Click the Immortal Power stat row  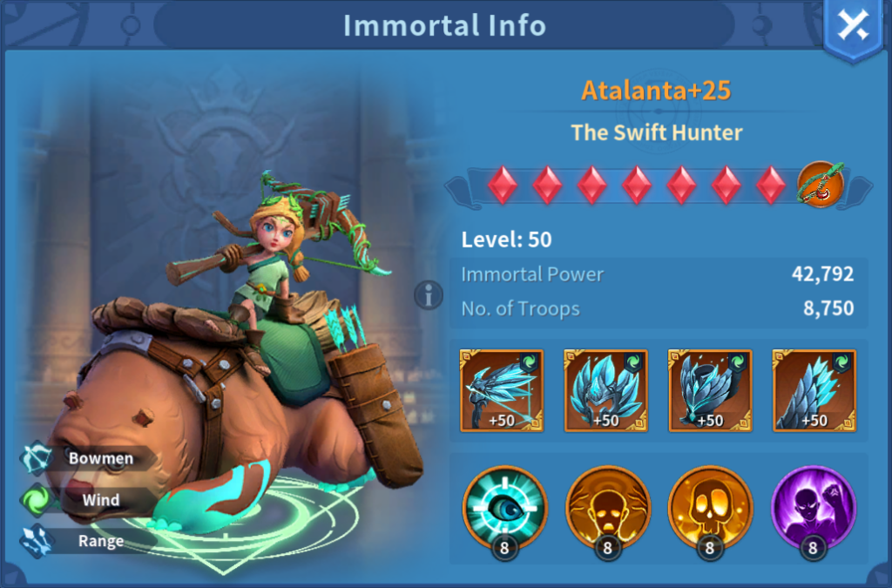coord(658,274)
